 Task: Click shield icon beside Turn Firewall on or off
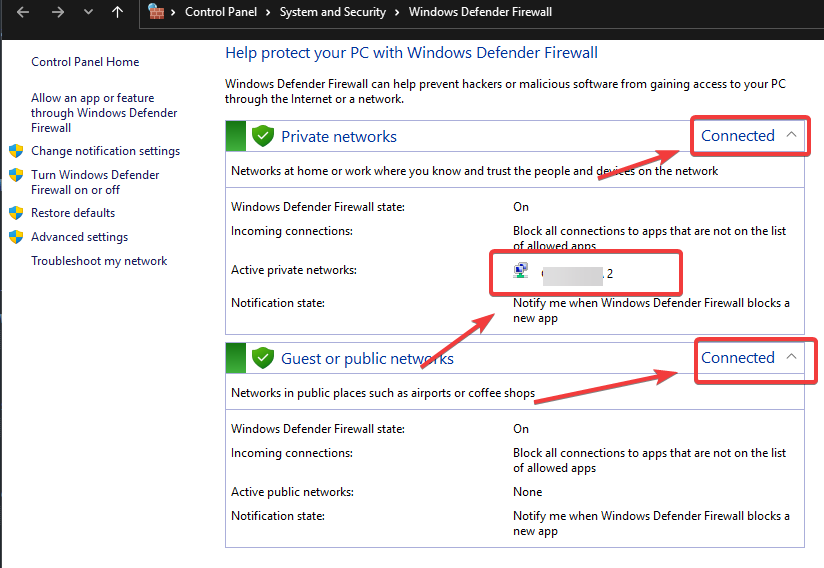tap(16, 174)
